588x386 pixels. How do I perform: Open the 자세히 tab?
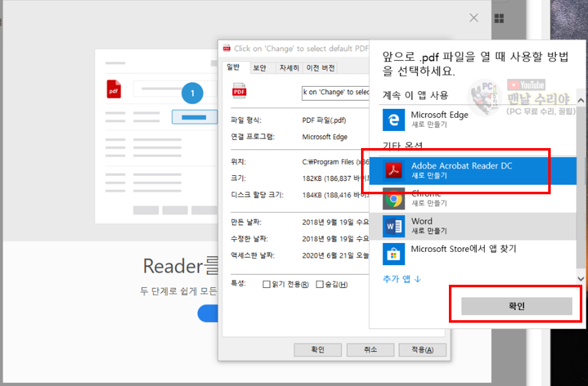289,68
